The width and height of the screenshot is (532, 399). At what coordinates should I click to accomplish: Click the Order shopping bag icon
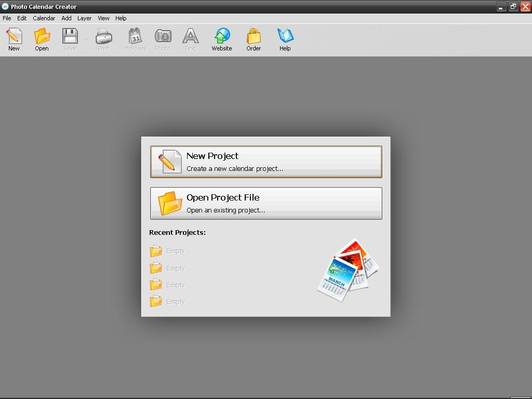254,36
